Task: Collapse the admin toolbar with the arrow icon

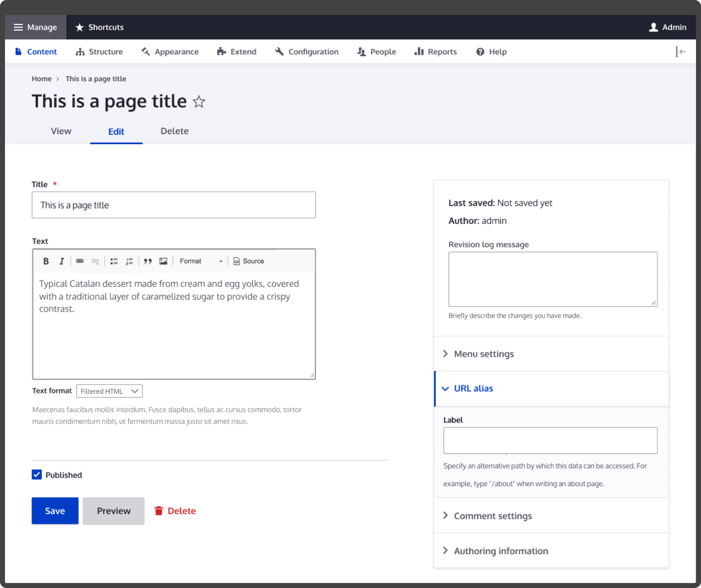Action: click(x=681, y=52)
